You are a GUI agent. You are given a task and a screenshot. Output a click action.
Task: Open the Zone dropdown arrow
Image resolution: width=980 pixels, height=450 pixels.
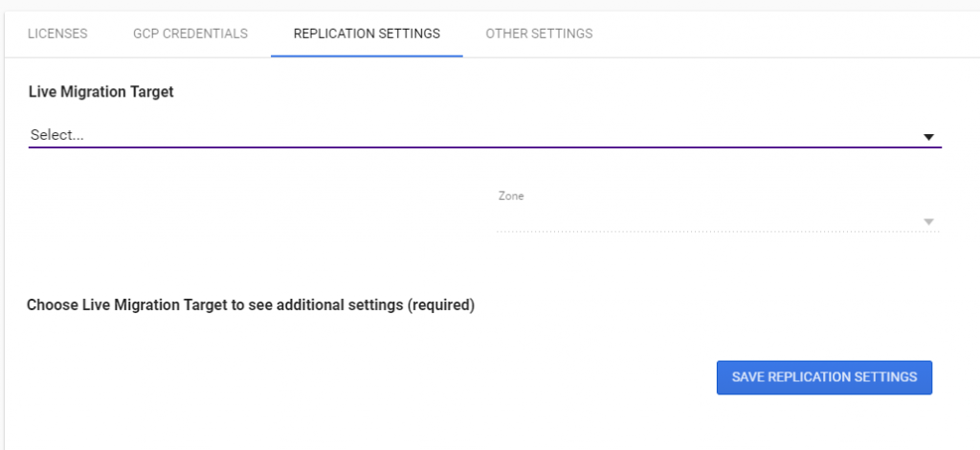click(x=927, y=222)
